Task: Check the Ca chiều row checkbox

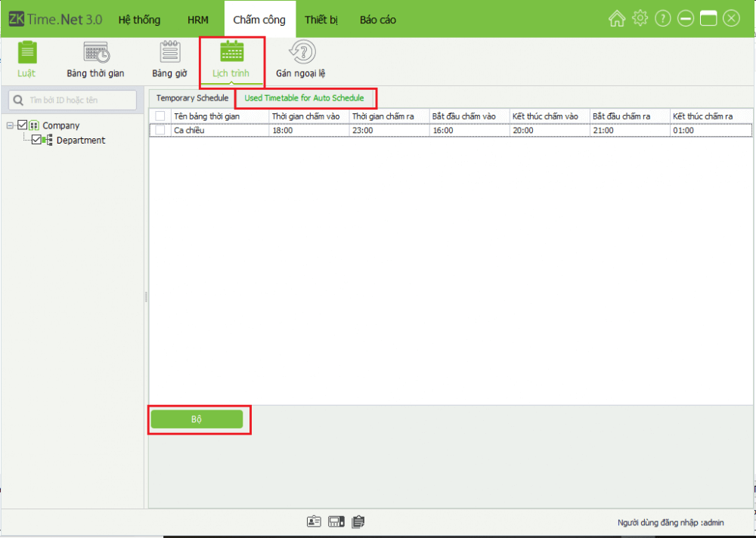Action: [x=160, y=130]
